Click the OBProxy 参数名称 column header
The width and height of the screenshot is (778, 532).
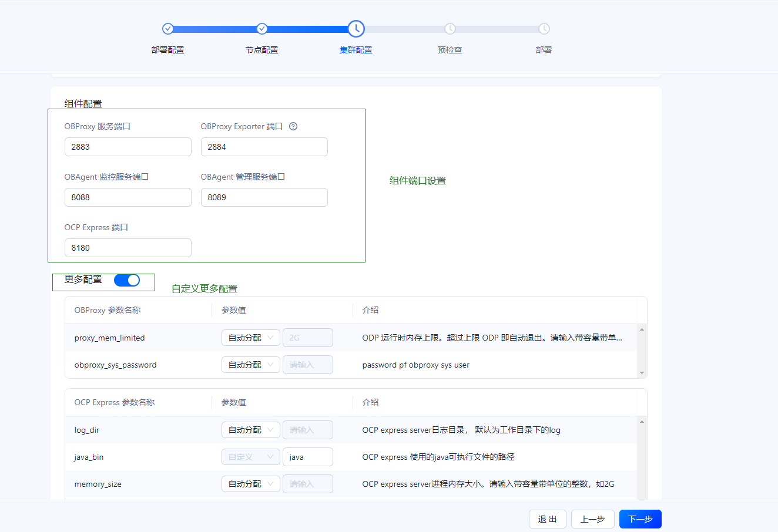pyautogui.click(x=108, y=310)
